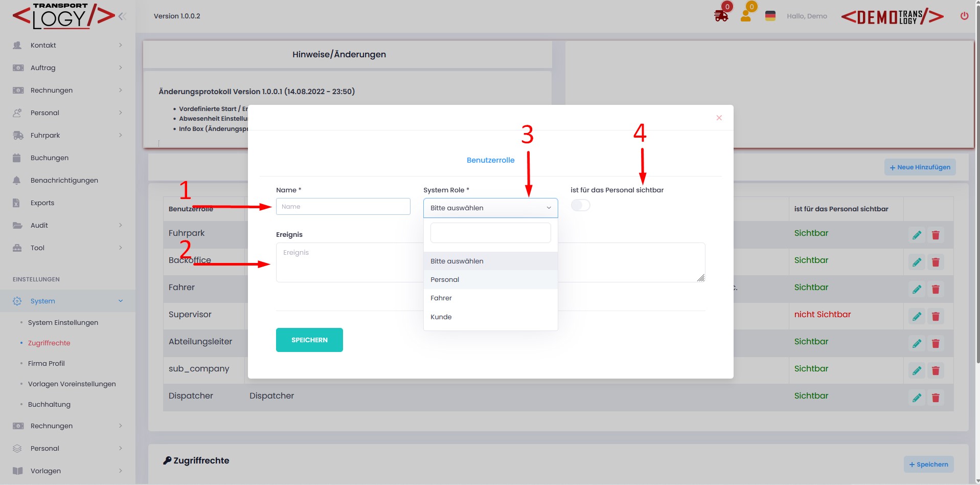980x485 pixels.
Task: Click the 'Neue Hinzufügen' button
Action: point(920,167)
